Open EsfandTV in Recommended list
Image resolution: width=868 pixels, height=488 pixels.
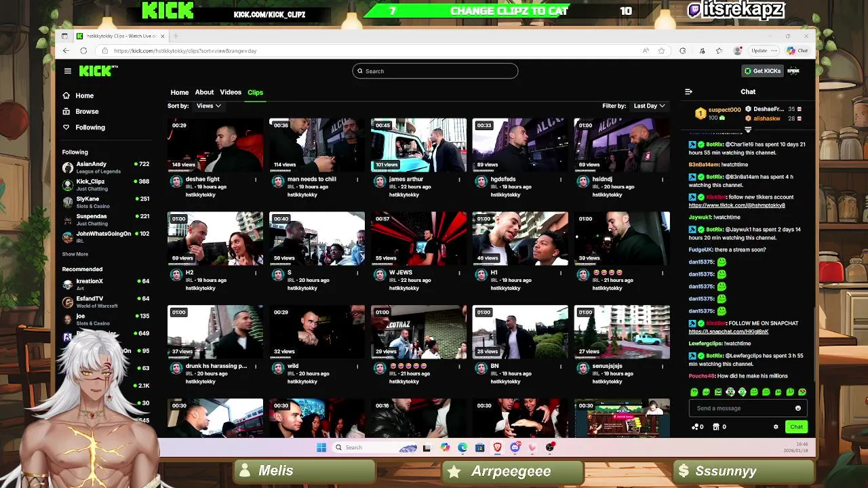point(106,302)
